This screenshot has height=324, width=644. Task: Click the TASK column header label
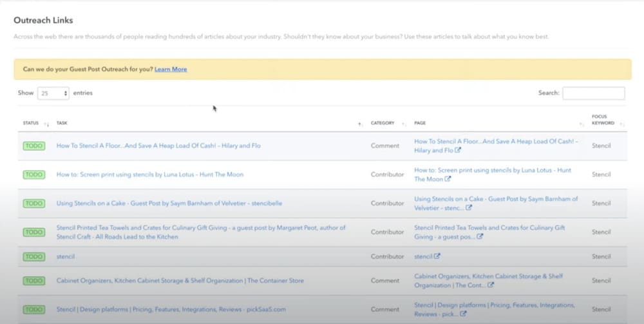(62, 123)
